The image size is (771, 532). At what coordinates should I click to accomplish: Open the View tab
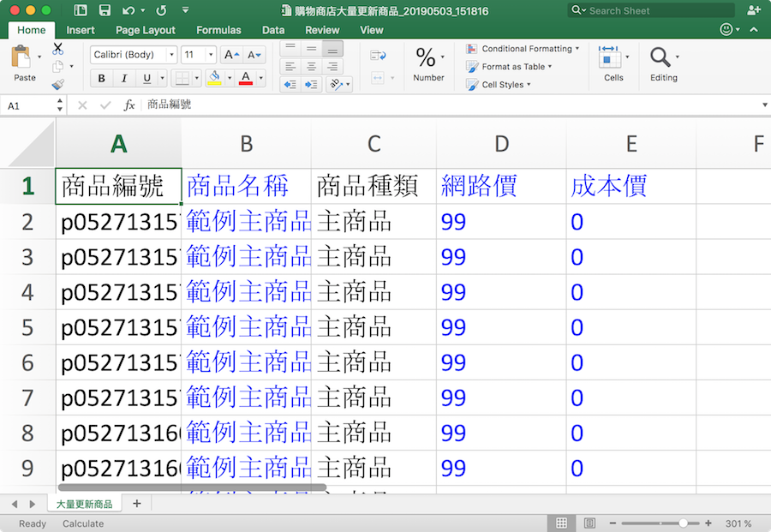pyautogui.click(x=372, y=30)
